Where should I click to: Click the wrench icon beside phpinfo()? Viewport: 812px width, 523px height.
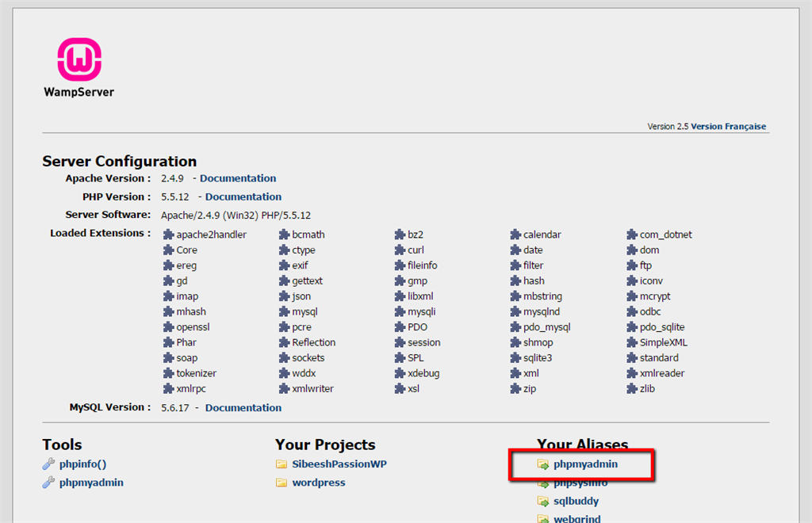click(48, 464)
